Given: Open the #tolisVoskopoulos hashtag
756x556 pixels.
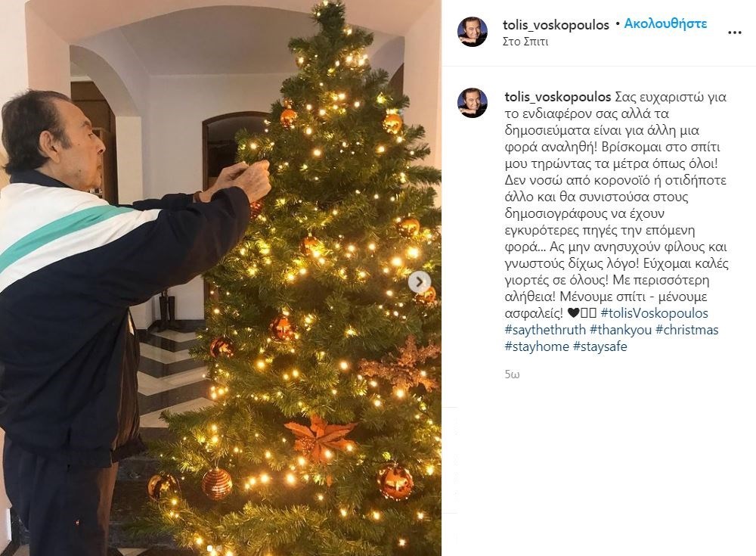Looking at the screenshot, I should [654, 313].
